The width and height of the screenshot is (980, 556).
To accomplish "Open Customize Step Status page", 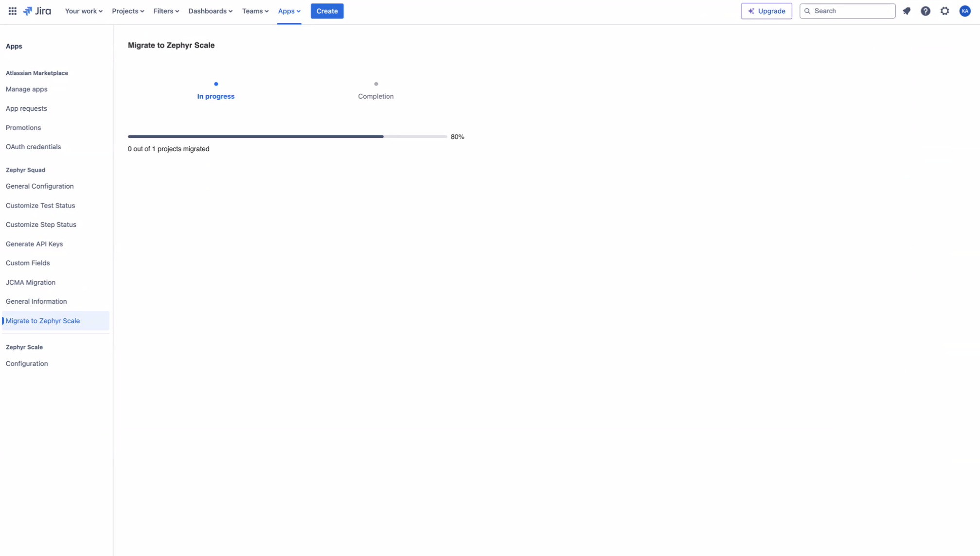I will (41, 225).
